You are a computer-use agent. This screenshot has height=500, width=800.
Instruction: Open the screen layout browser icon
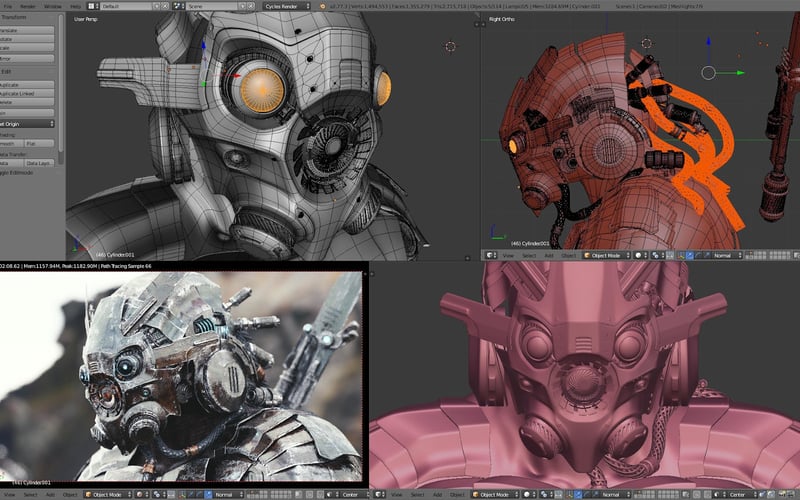click(91, 6)
